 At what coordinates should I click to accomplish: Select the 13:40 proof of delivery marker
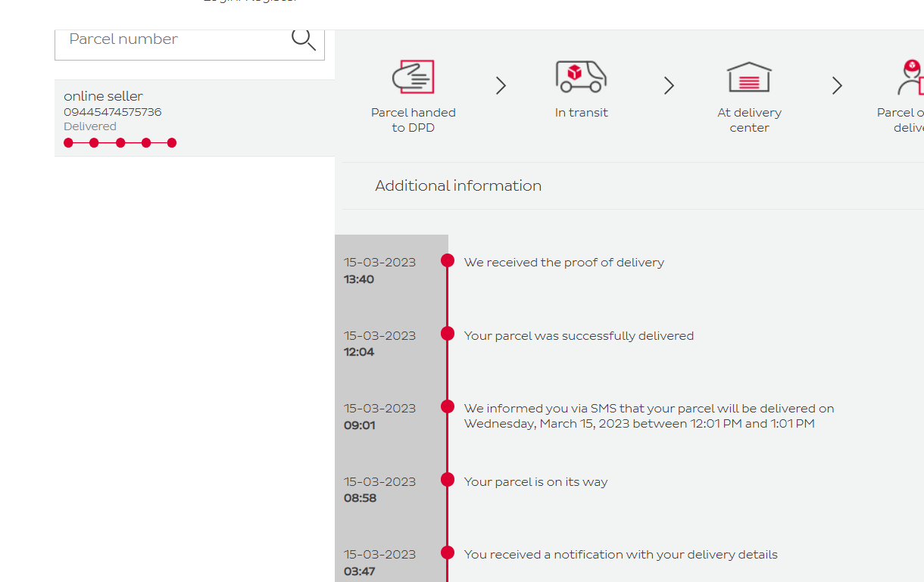click(448, 260)
